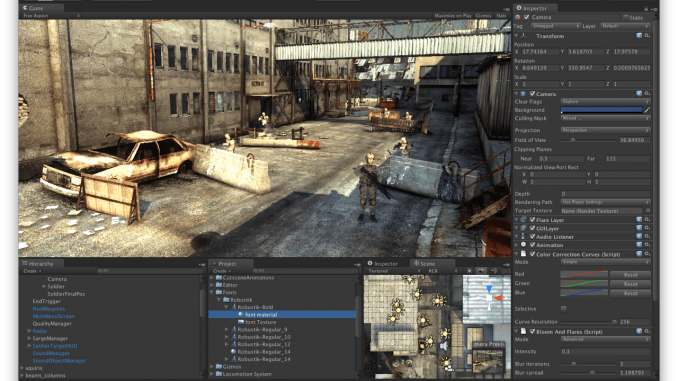The height and width of the screenshot is (381, 678).
Task: Toggle the Camera GameObject active checkbox
Action: (526, 17)
